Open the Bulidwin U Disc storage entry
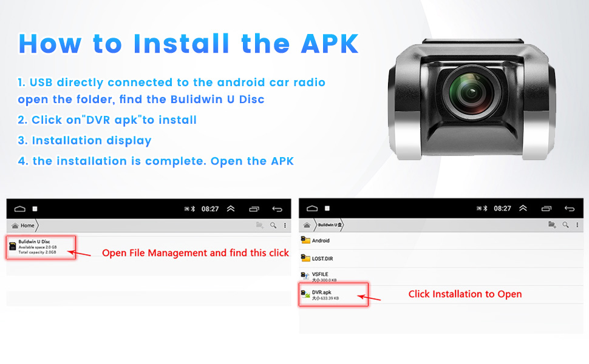The height and width of the screenshot is (364, 589). (41, 248)
